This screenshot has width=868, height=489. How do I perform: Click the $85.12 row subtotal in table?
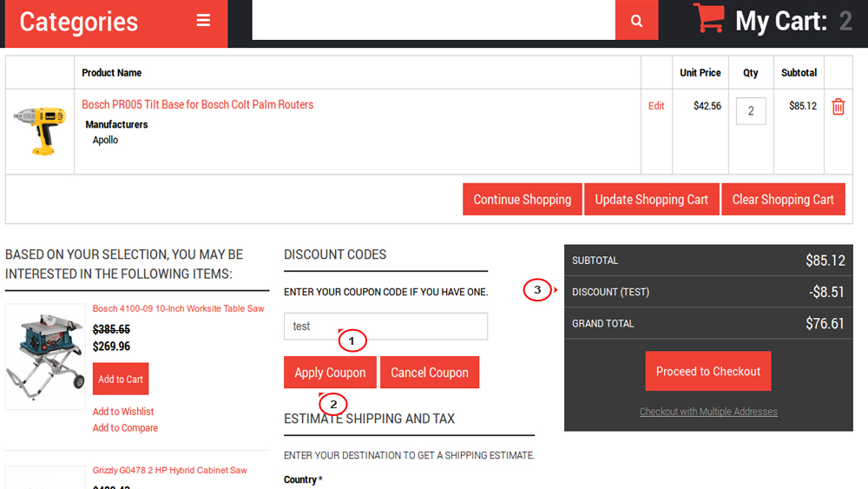click(x=803, y=106)
